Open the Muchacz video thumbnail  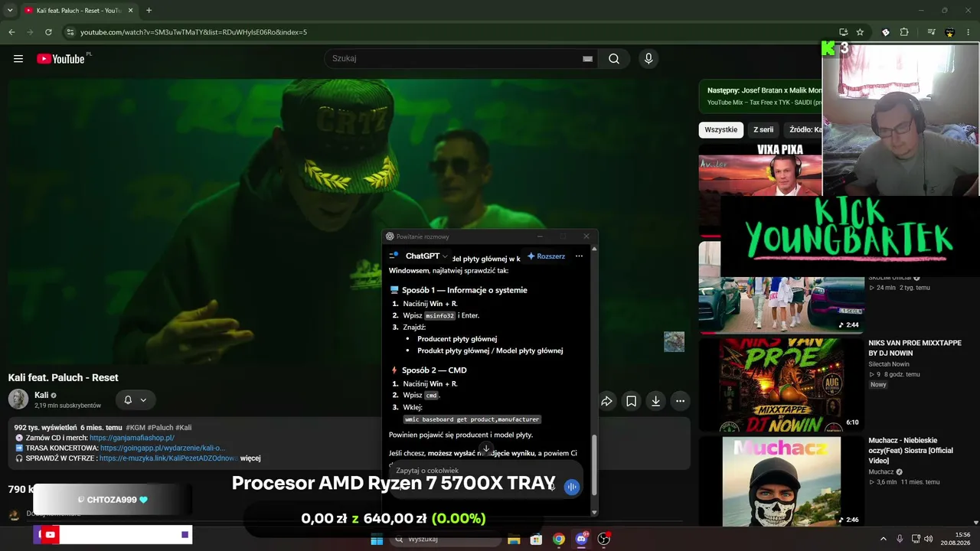pyautogui.click(x=782, y=481)
